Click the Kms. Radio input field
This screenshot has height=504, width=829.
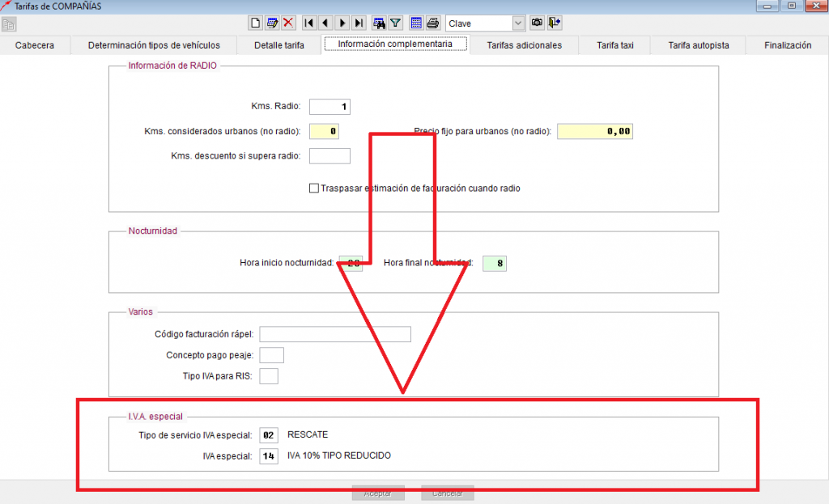pos(329,107)
